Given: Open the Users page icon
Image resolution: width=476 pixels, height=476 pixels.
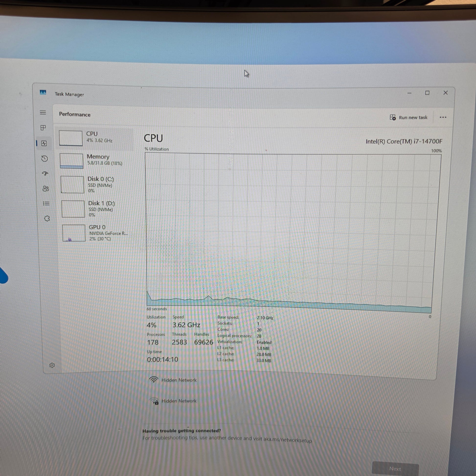Looking at the screenshot, I should click(45, 189).
